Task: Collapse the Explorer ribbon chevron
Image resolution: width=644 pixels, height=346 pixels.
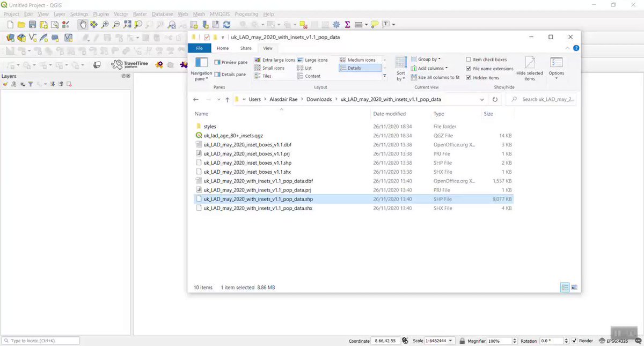Action: tap(568, 48)
